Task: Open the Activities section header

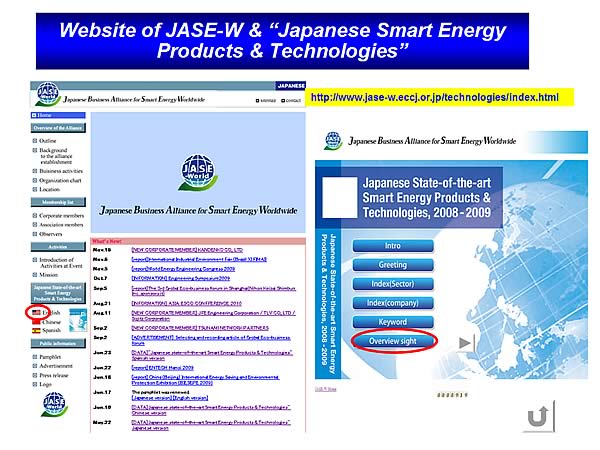Action: [x=58, y=247]
